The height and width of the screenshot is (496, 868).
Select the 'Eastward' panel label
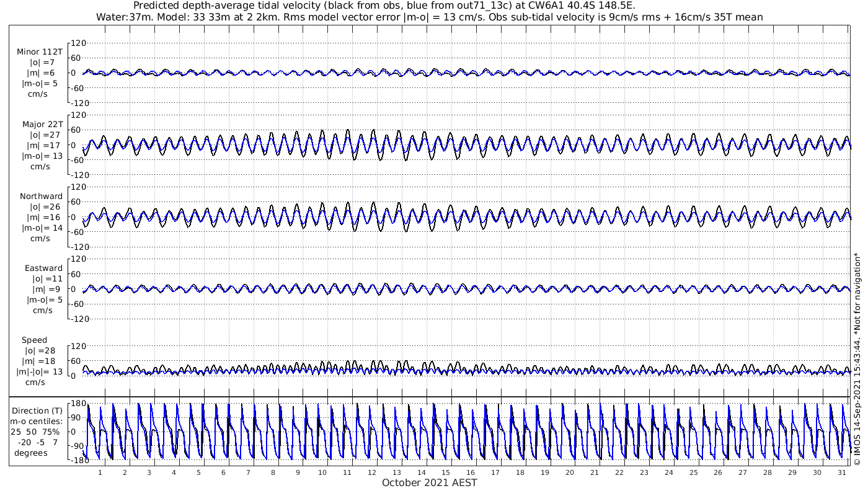click(43, 268)
